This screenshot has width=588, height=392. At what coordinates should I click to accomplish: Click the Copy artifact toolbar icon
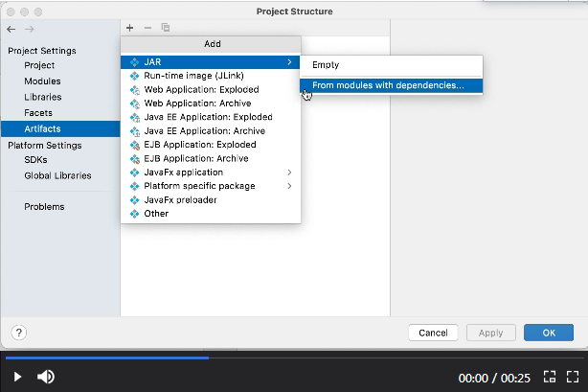pos(166,28)
